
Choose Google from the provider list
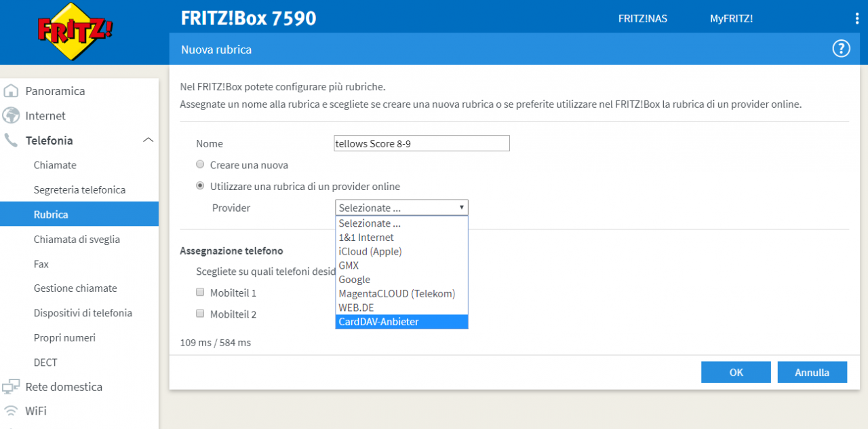(x=401, y=280)
